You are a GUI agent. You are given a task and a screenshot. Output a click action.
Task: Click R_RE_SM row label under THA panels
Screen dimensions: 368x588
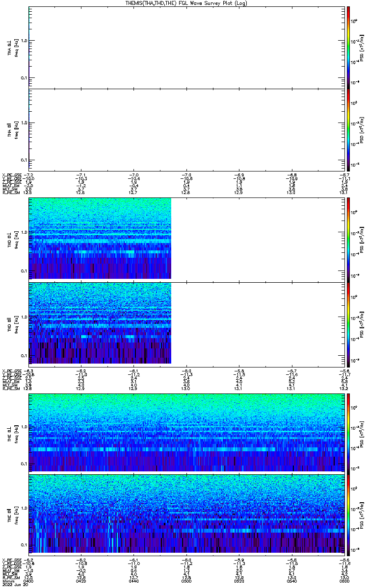[11, 193]
